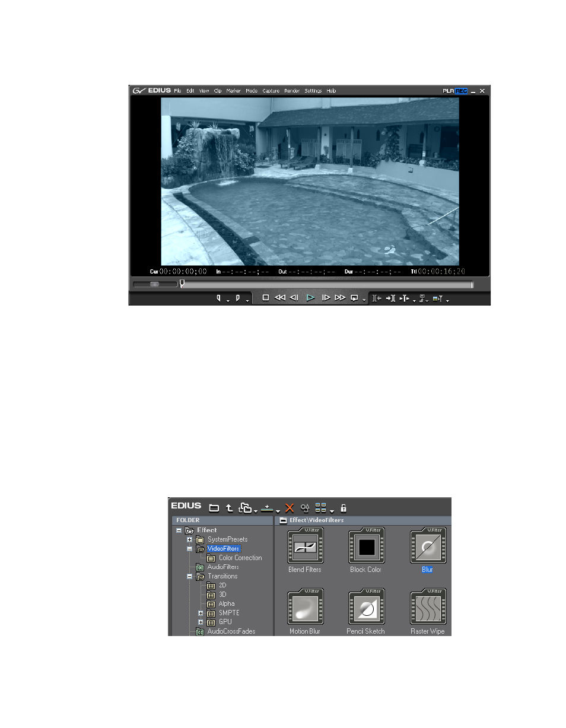The image size is (566, 728).
Task: Click the properties icon in Effect toolbar
Action: (x=306, y=508)
